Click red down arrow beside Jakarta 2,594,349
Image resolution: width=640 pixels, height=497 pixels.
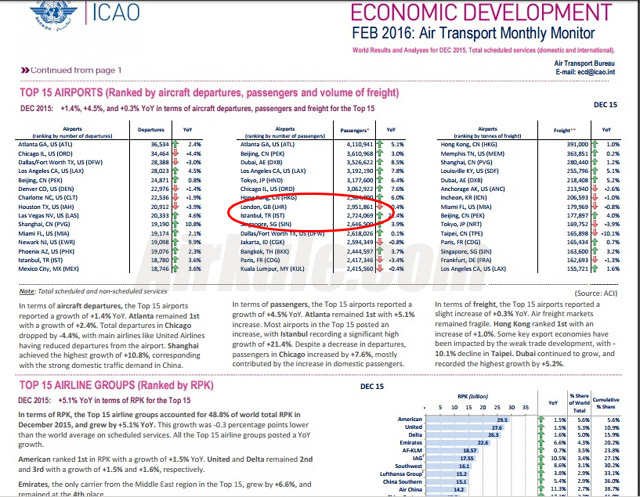coord(380,242)
